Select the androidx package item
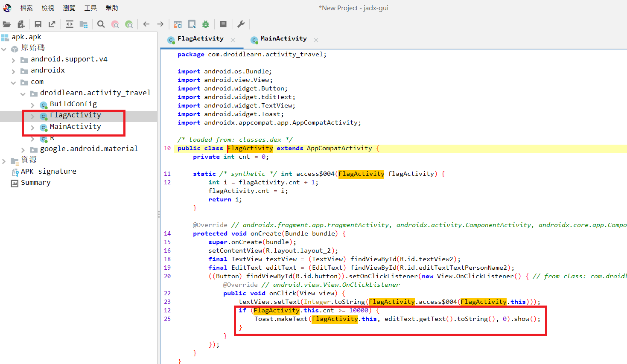The height and width of the screenshot is (364, 627). (x=48, y=70)
